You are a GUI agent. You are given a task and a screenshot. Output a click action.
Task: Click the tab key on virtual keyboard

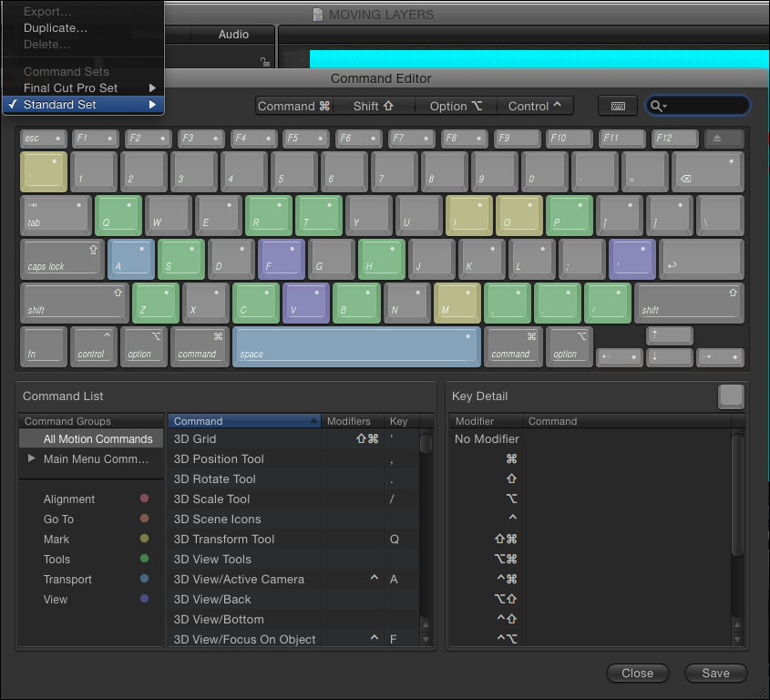coord(56,216)
